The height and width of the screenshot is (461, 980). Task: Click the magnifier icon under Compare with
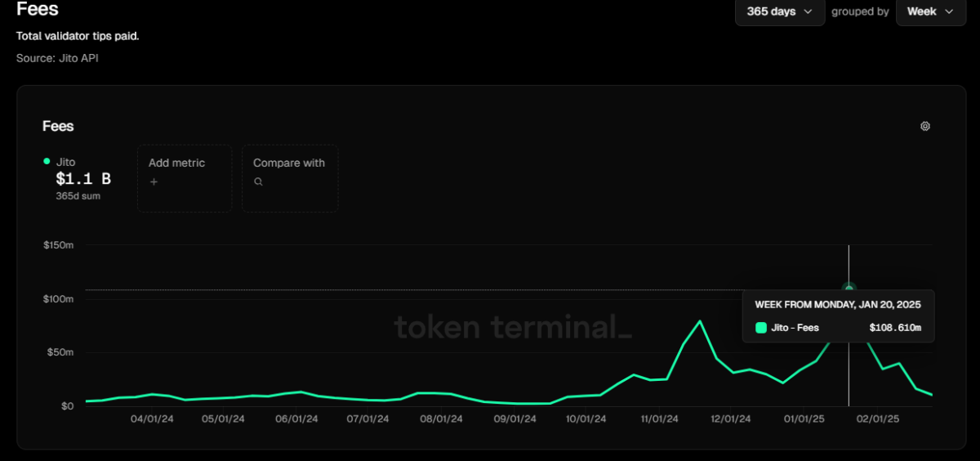coord(258,181)
